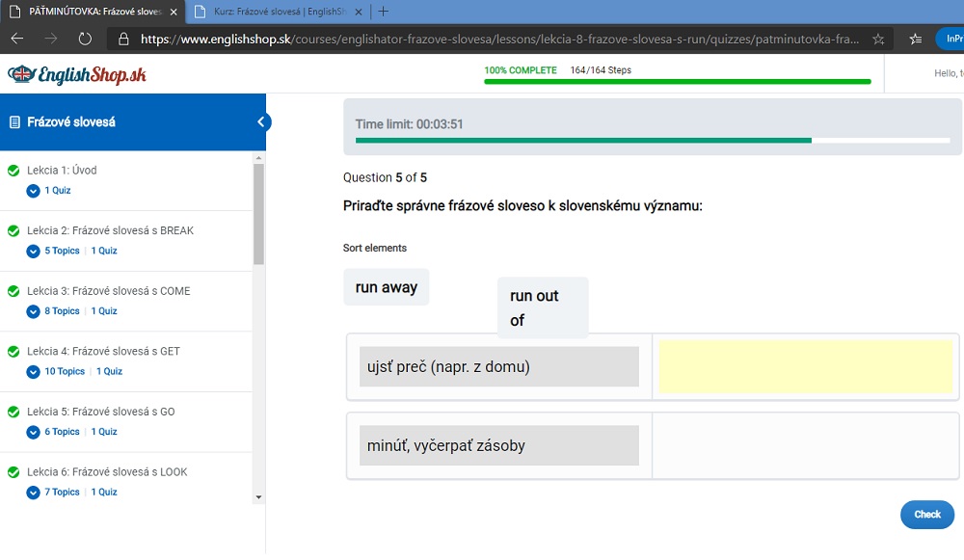Open a new browser tab

click(384, 12)
